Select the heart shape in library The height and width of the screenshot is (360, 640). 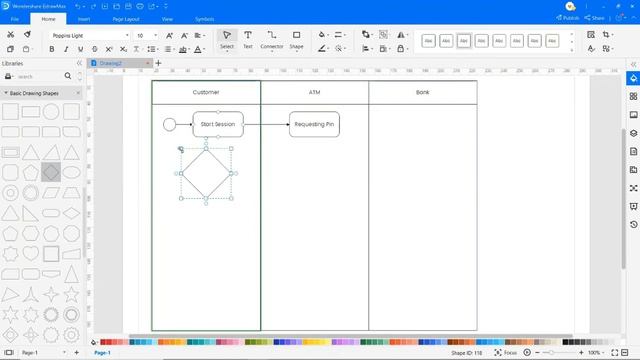click(31, 253)
